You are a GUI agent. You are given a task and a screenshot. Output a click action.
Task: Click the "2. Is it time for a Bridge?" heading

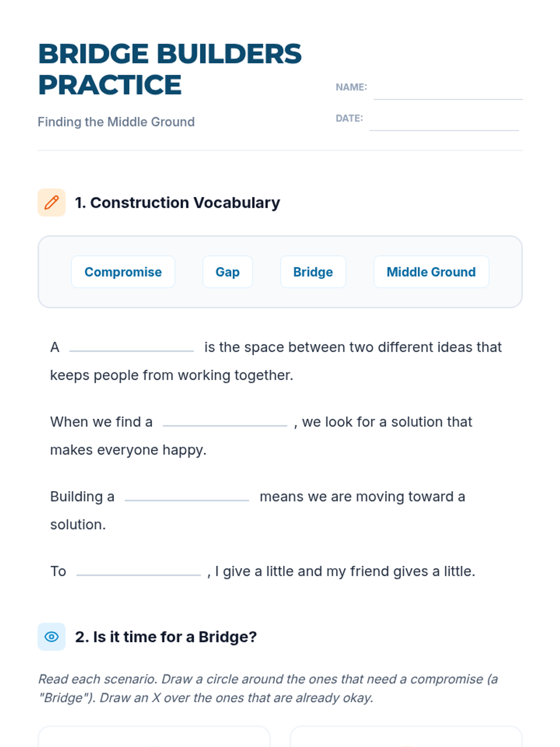(x=166, y=637)
